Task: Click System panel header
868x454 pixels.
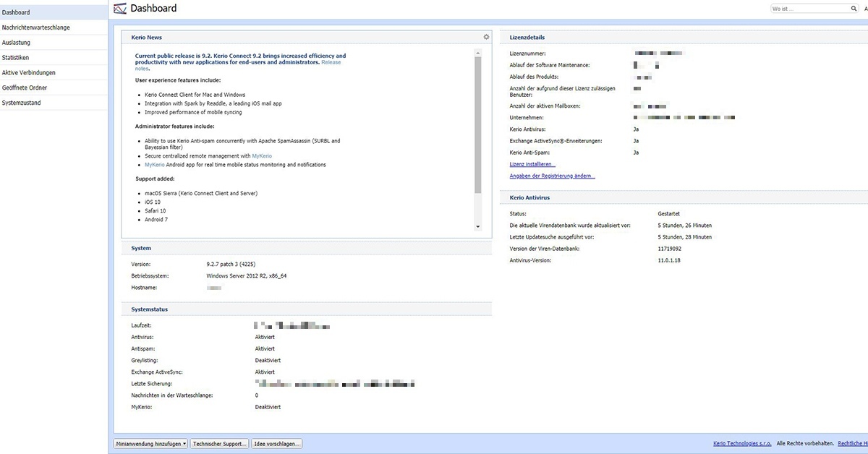Action: [307, 248]
